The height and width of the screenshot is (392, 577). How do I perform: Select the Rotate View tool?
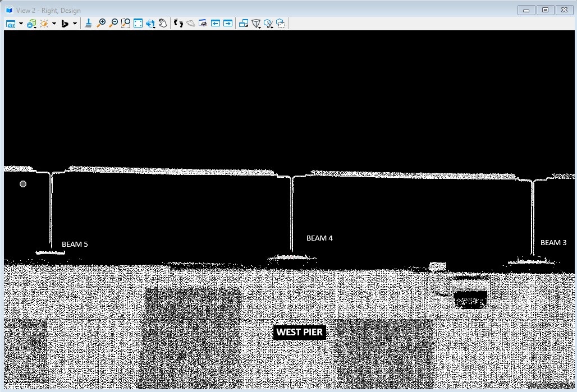coord(150,24)
